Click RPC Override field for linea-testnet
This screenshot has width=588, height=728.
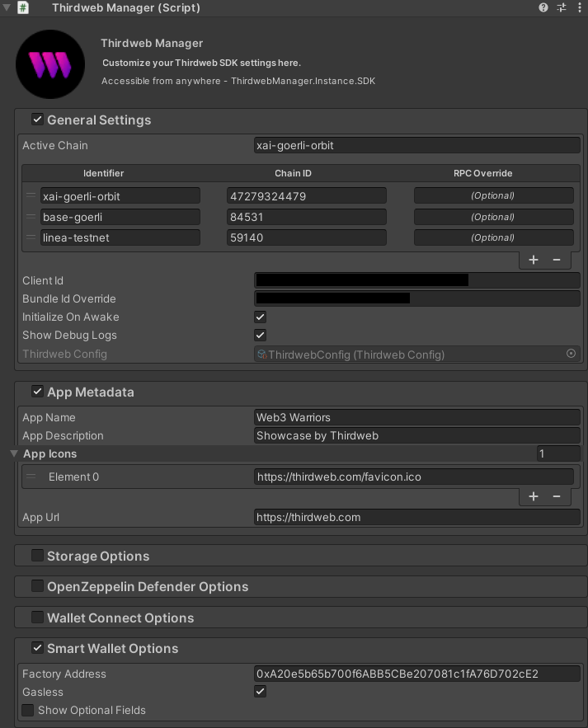point(494,237)
